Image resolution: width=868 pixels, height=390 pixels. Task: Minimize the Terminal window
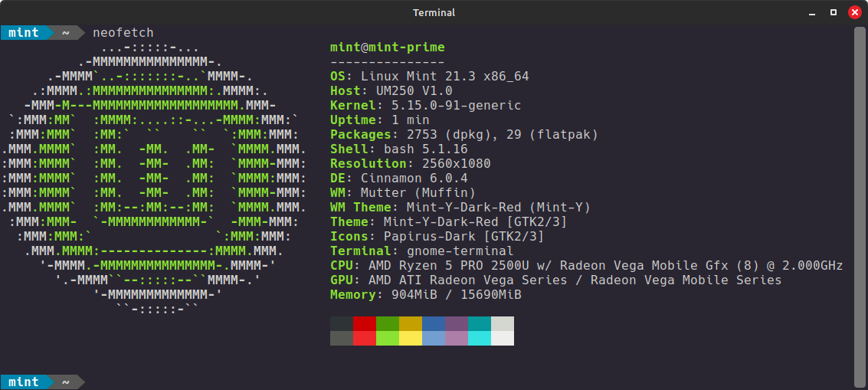pos(811,12)
